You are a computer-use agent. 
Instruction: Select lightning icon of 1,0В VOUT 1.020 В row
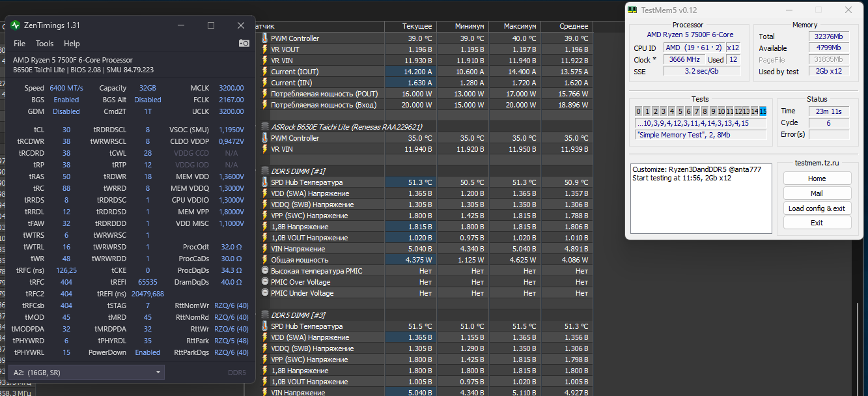(264, 238)
